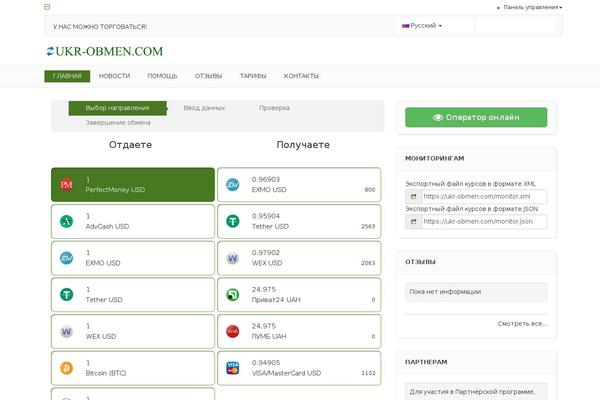Image resolution: width=600 pixels, height=400 pixels.
Task: Click the У НАС МОЖНО ТОРГОВАТЬСЯ! banner text
Action: (x=100, y=27)
